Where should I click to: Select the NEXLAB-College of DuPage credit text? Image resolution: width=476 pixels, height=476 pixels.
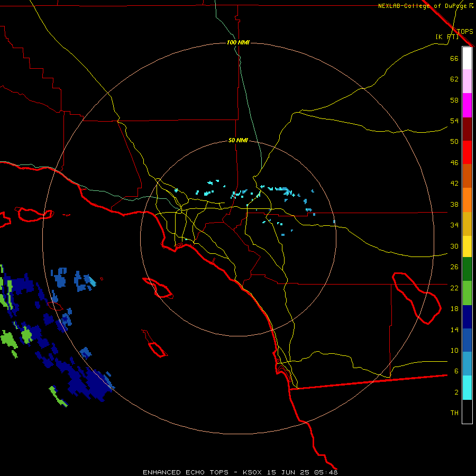(425, 6)
